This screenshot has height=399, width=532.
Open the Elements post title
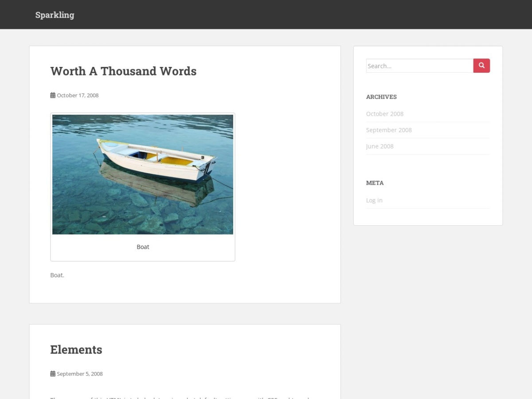tap(76, 349)
